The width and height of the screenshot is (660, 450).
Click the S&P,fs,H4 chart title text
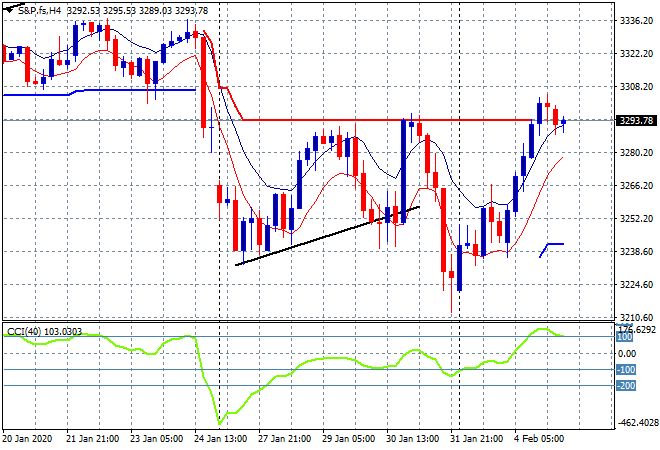tap(39, 11)
